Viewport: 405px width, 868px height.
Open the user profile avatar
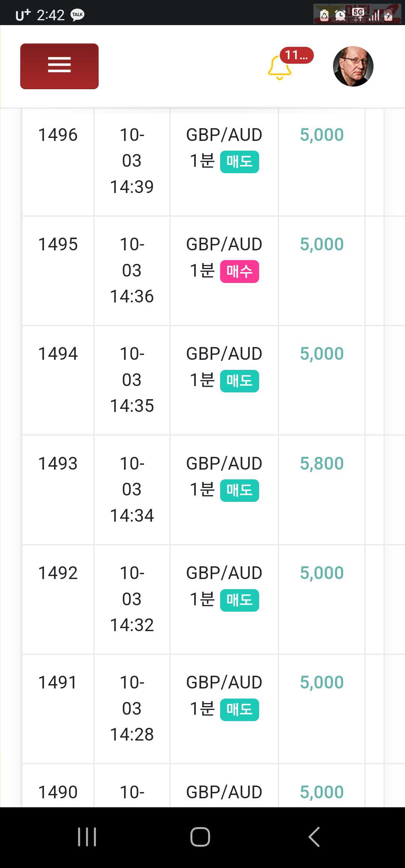point(353,66)
